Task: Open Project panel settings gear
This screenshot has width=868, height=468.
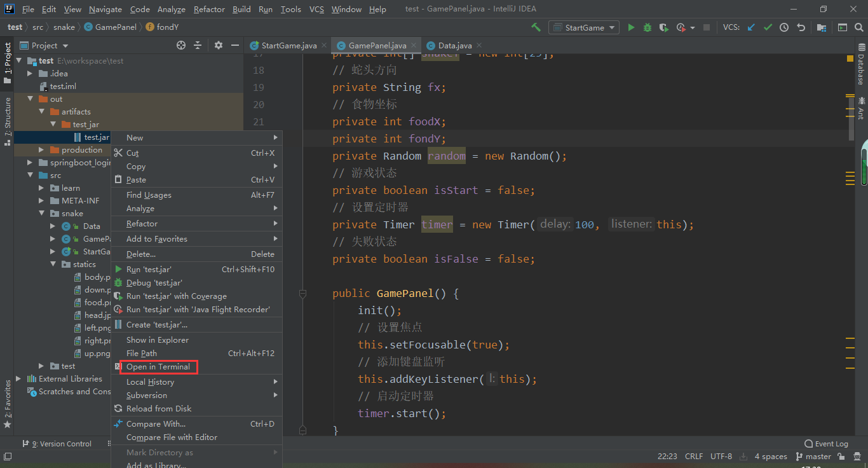Action: 219,45
